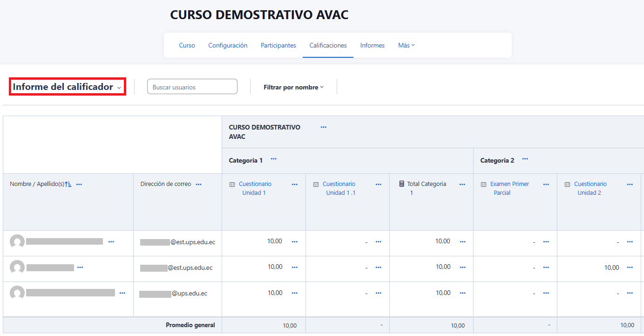Open actions menu for Dirección de correo column
644x336 pixels.
199,185
